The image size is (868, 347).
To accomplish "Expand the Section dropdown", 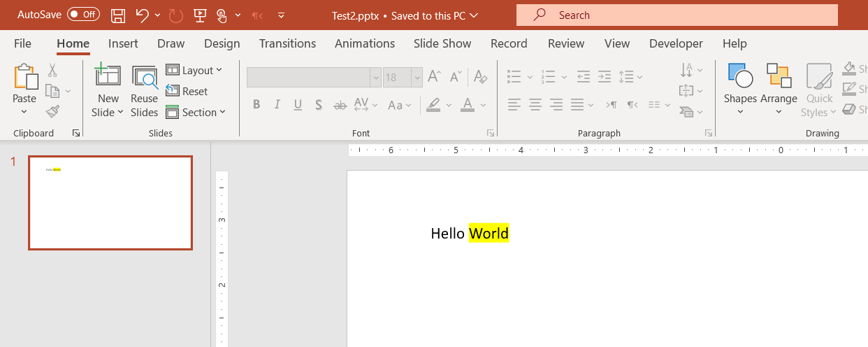I will (196, 112).
